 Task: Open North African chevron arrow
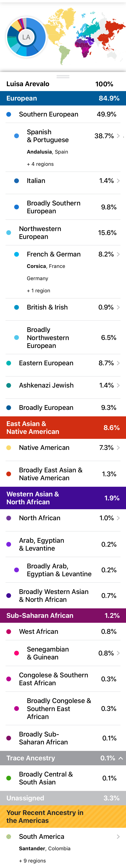click(118, 518)
